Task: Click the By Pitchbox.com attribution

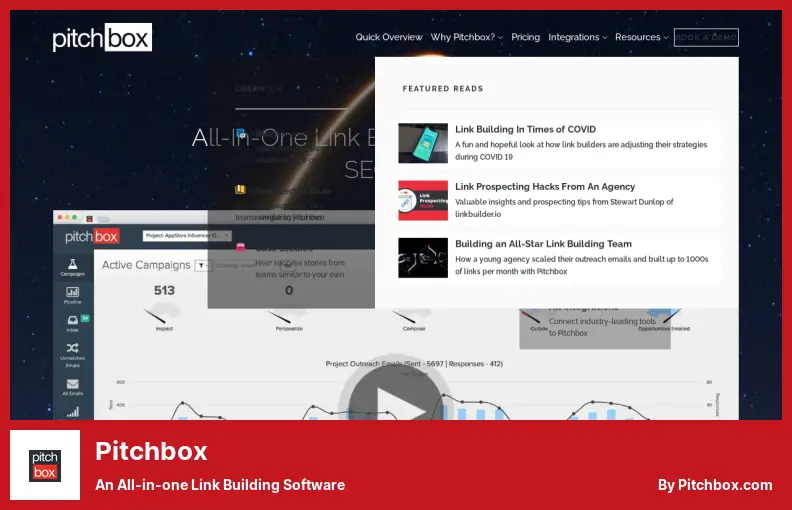Action: click(715, 485)
